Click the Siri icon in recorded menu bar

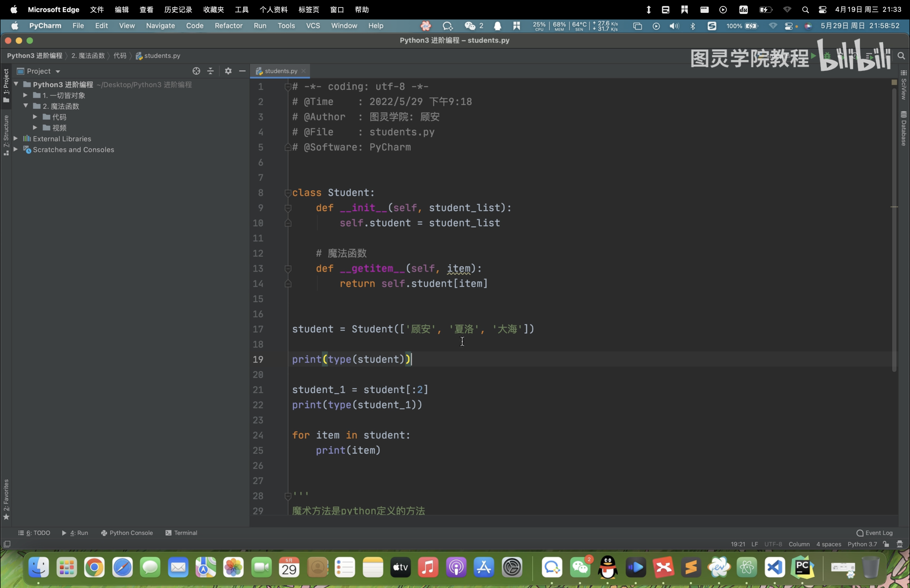point(808,26)
